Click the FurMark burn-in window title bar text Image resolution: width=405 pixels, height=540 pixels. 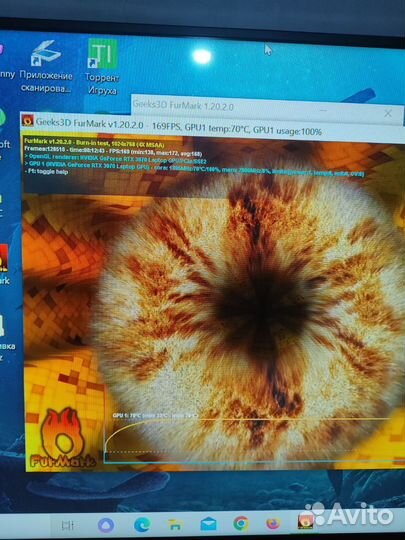179,127
